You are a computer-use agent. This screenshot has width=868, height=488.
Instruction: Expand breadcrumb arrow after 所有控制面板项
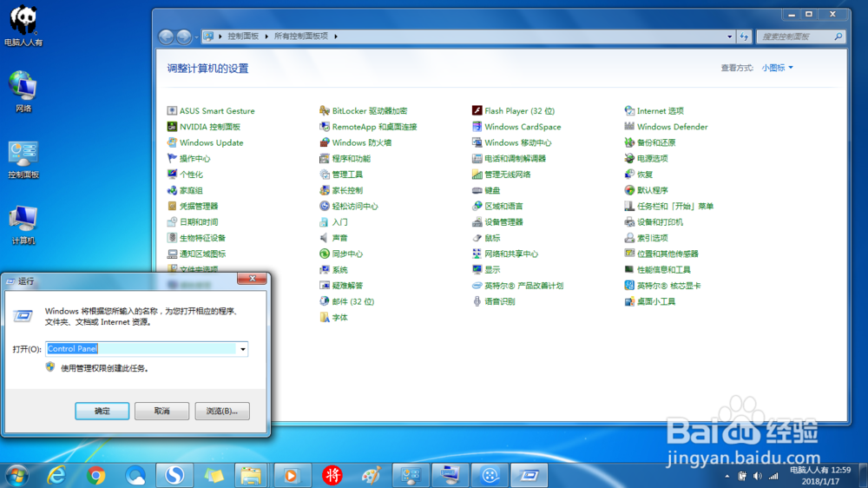(x=335, y=36)
